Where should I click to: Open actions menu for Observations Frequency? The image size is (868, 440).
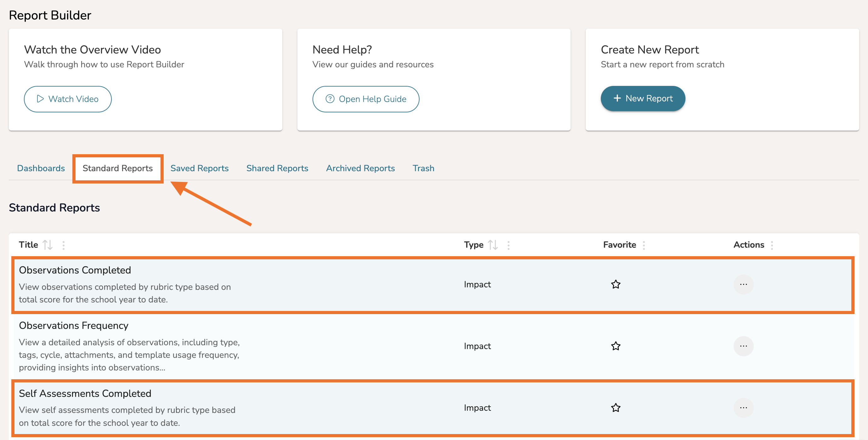point(743,346)
